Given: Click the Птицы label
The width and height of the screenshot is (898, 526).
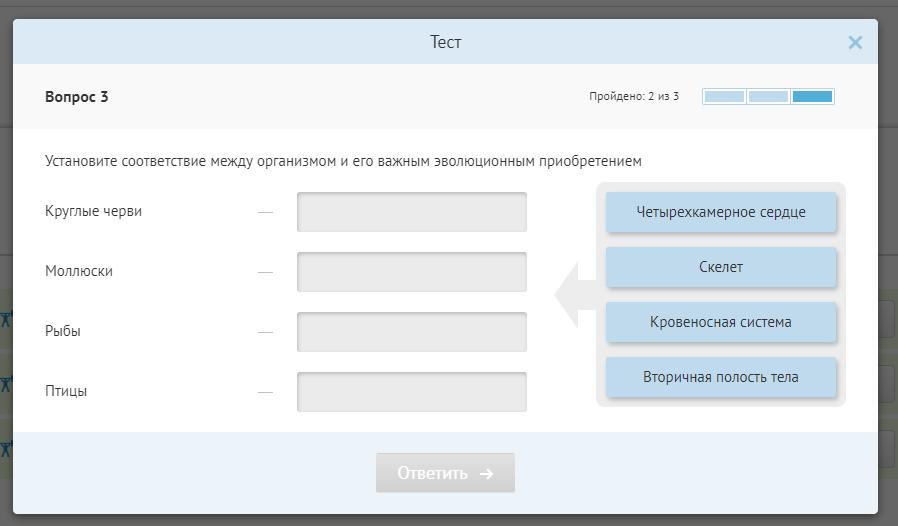Looking at the screenshot, I should click(x=66, y=391).
